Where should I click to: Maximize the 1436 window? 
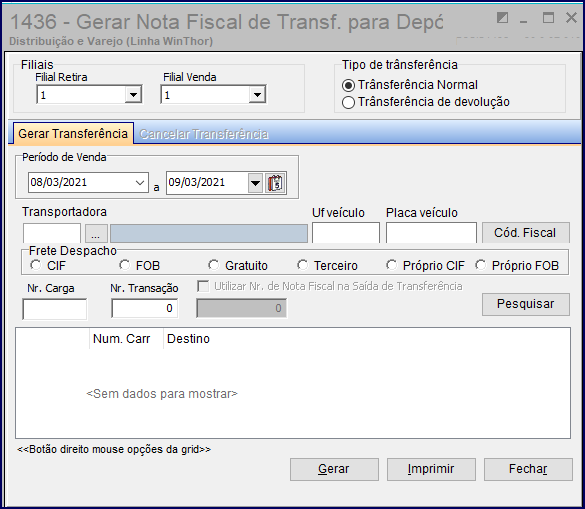548,18
